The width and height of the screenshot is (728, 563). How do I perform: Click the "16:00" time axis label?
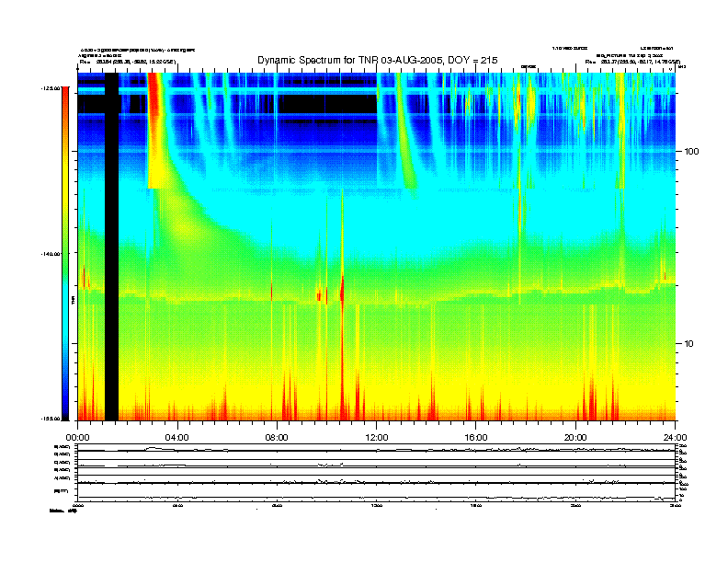(476, 438)
